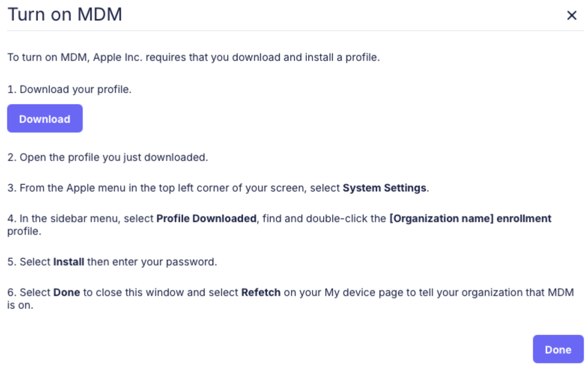Screen dimensions: 588x367
Task: Click bold 'System Settings' text
Action: point(385,188)
